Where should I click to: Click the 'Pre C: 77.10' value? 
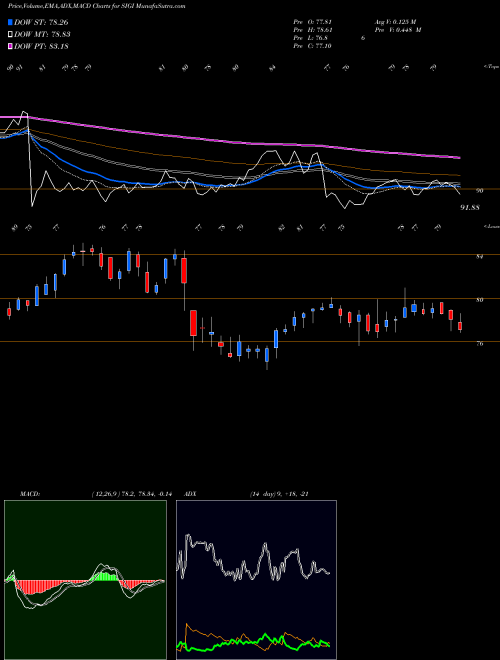[313, 46]
